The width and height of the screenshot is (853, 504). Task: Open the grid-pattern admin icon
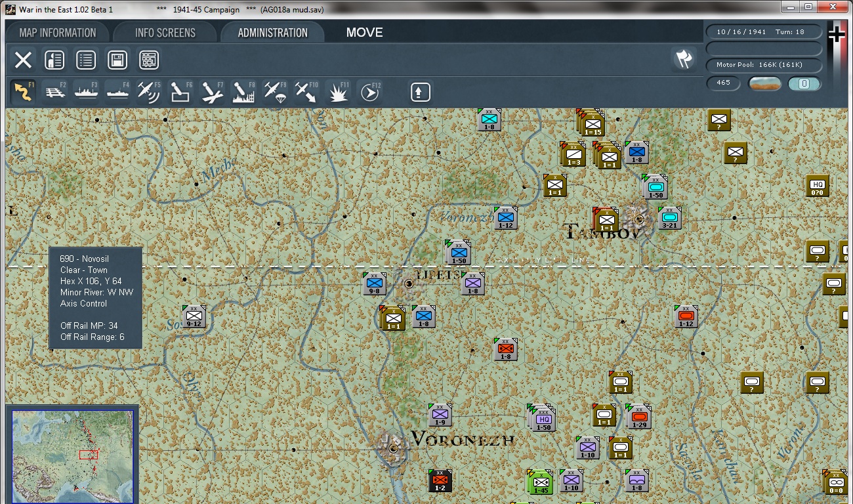point(149,60)
